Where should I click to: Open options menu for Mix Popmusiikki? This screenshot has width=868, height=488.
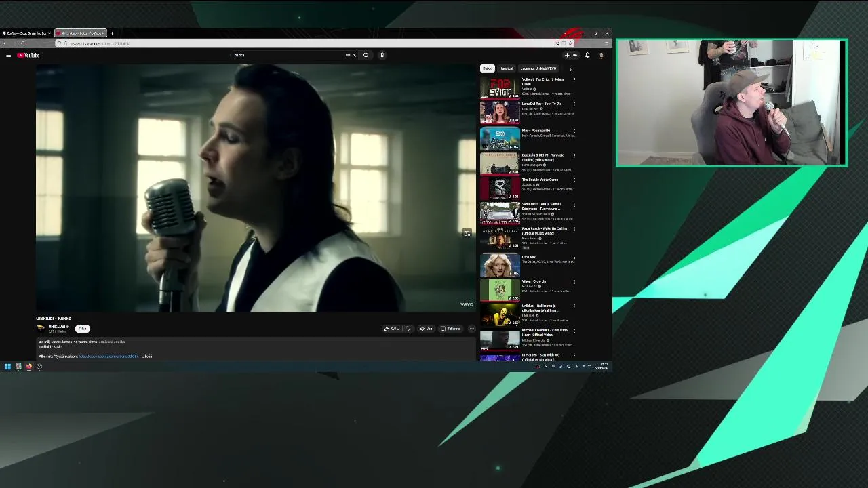coord(574,131)
